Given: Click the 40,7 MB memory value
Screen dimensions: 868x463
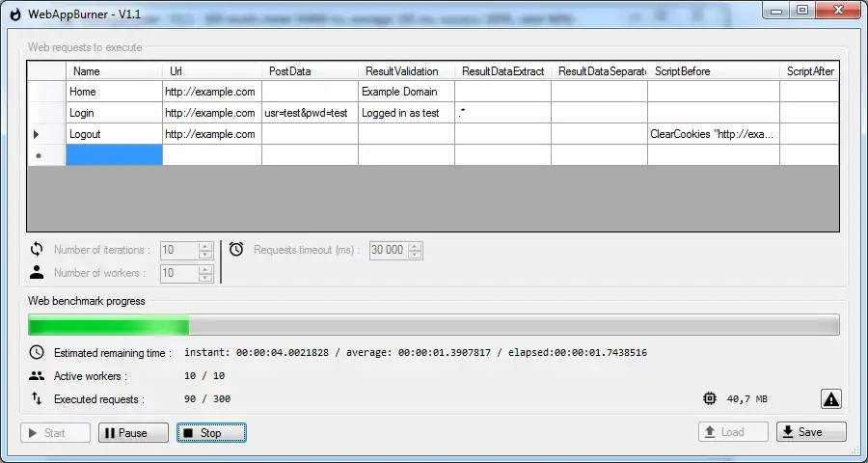Looking at the screenshot, I should coord(746,398).
